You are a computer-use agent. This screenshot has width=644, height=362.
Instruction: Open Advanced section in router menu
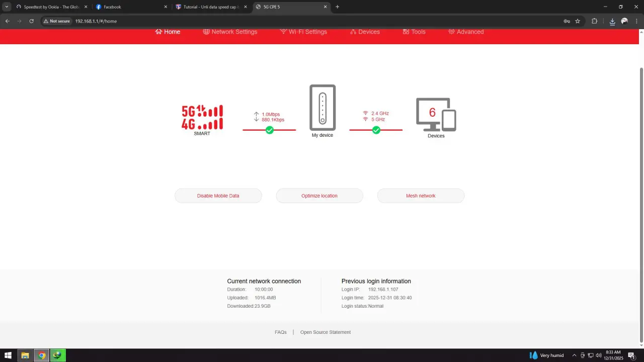point(466,32)
